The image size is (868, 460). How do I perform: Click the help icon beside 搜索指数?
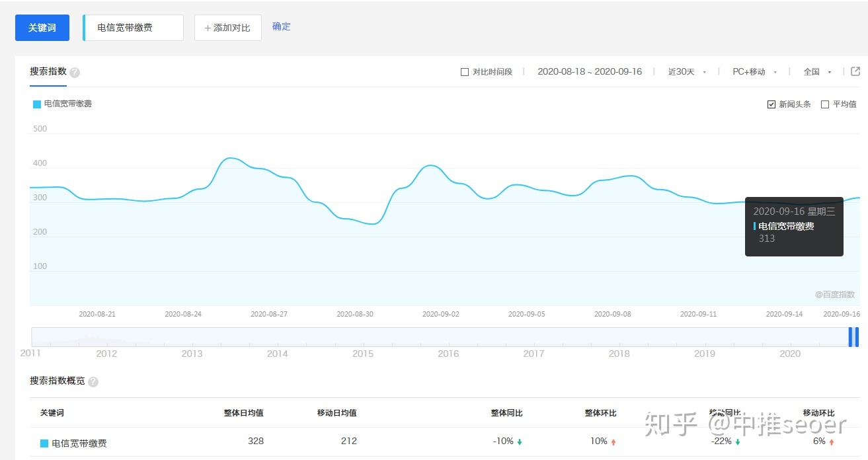[75, 73]
